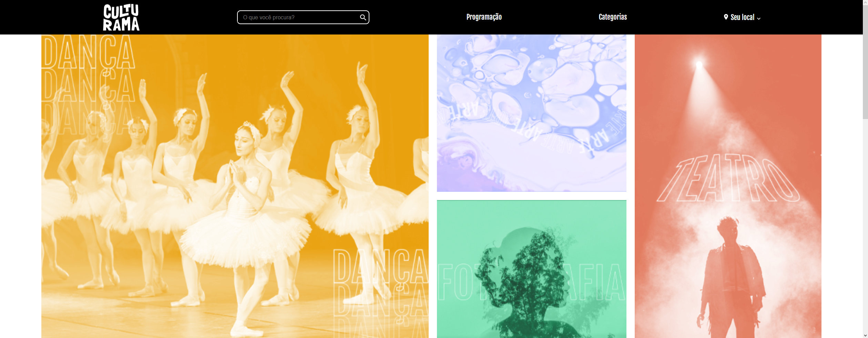The image size is (868, 338).
Task: Expand the Seu local dropdown chevron
Action: click(x=758, y=18)
